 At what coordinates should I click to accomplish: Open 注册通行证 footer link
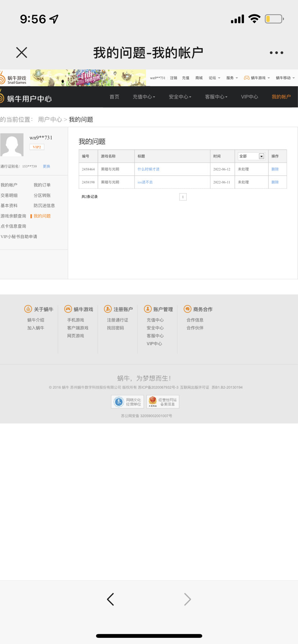click(118, 320)
